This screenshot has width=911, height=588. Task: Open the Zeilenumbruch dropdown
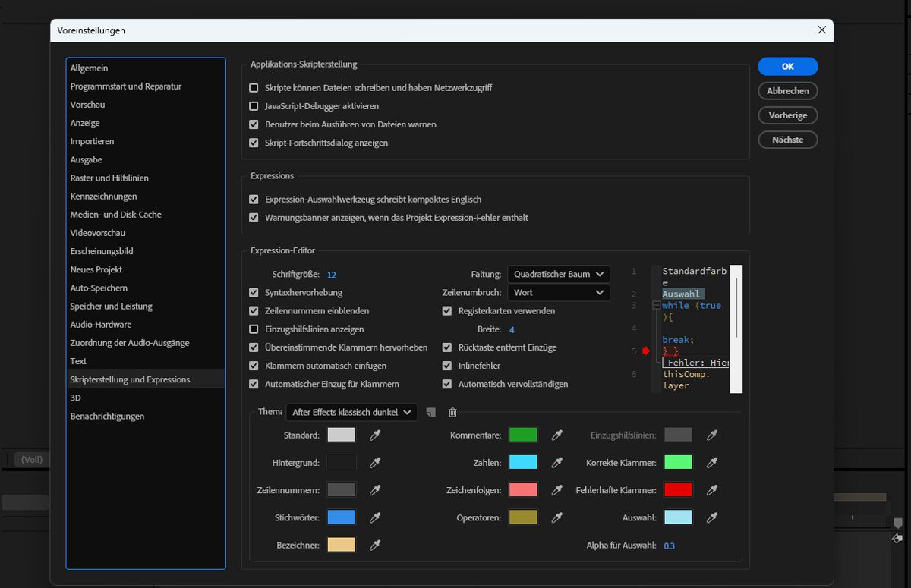(558, 293)
